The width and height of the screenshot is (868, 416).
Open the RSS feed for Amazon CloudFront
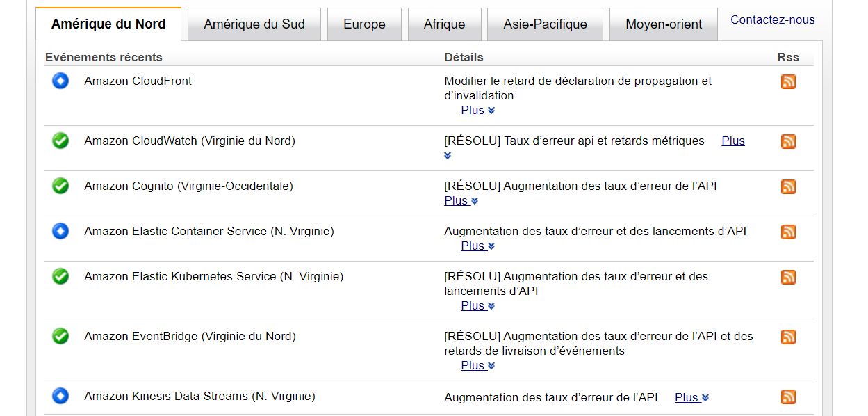[788, 81]
